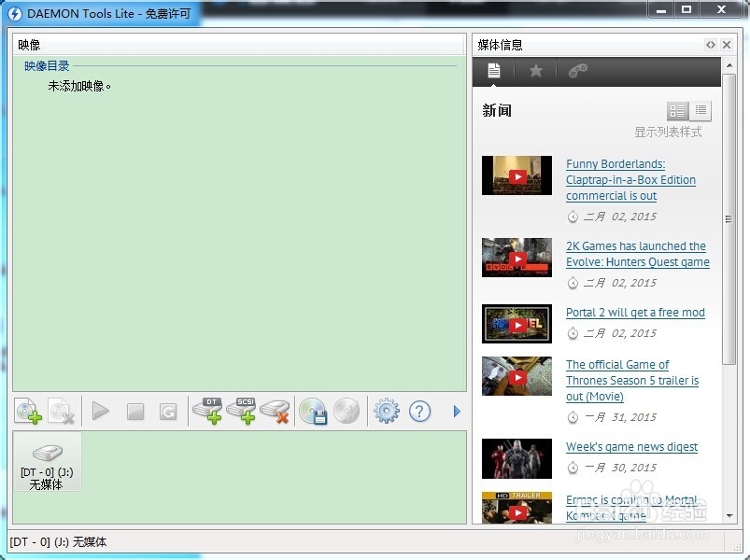This screenshot has width=750, height=560.
Task: Click the Mount play button
Action: tap(101, 411)
